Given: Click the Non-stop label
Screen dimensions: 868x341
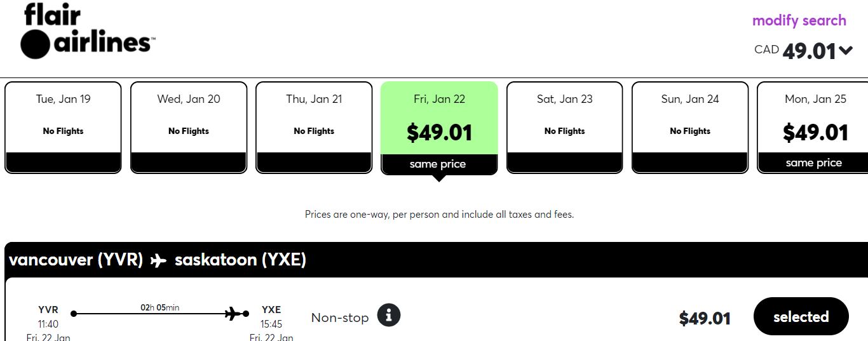Looking at the screenshot, I should click(x=340, y=318).
